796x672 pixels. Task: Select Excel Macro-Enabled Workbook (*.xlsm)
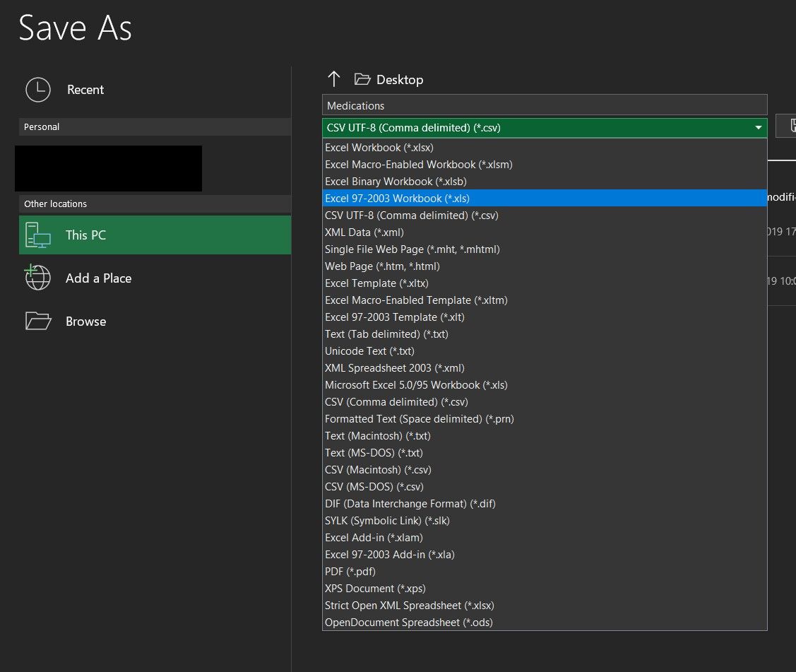pos(419,165)
